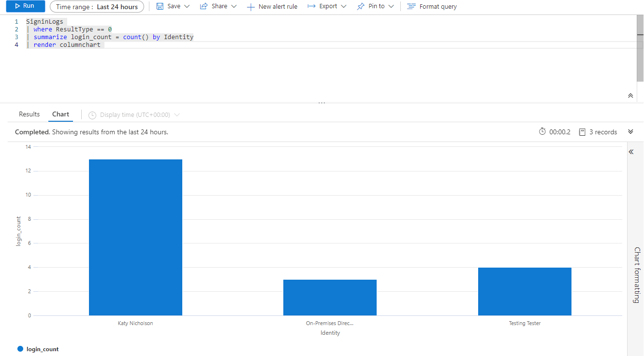Click the Pin to pushpin icon
Viewport: 644px width, 356px height.
pos(361,6)
